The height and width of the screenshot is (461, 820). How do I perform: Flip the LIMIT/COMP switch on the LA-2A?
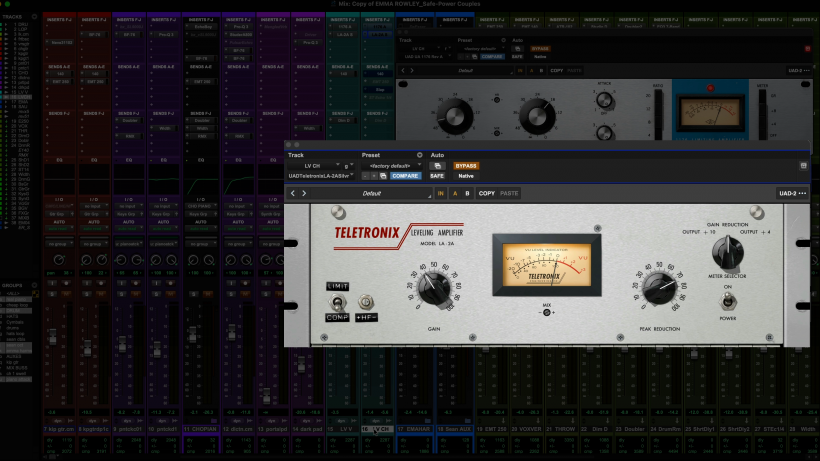337,302
